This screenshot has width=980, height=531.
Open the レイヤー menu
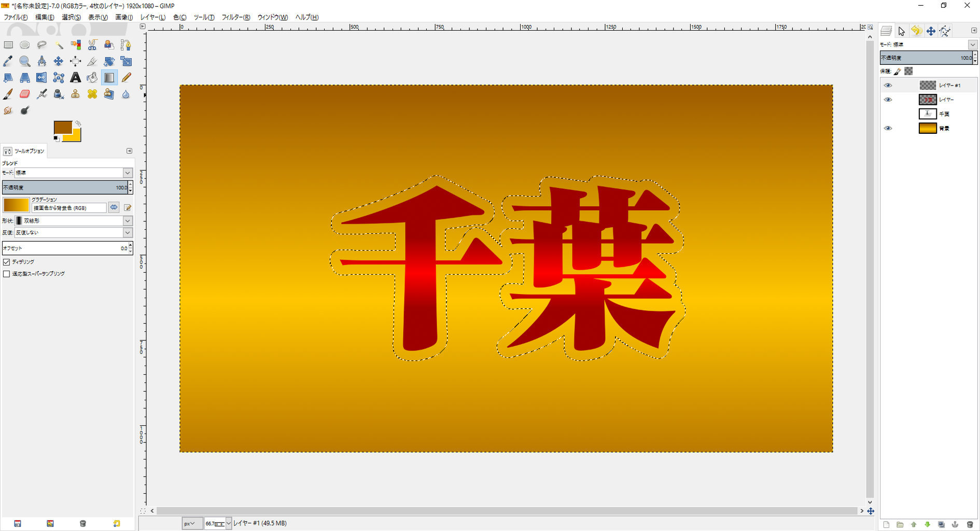pos(153,17)
